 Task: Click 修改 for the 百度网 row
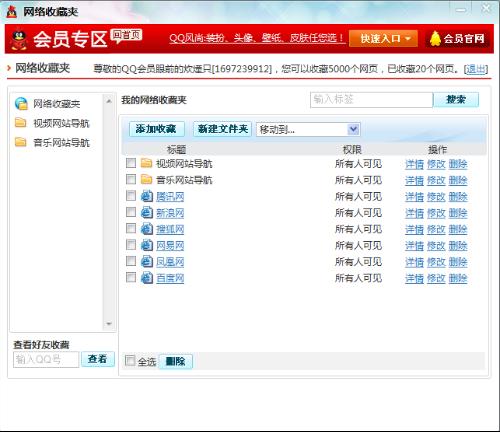click(436, 278)
